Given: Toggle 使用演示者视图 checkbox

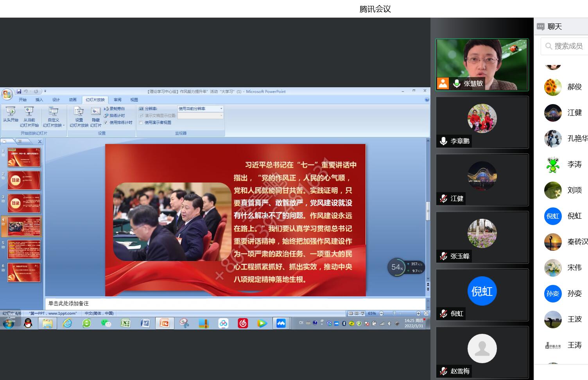Looking at the screenshot, I should coord(141,122).
